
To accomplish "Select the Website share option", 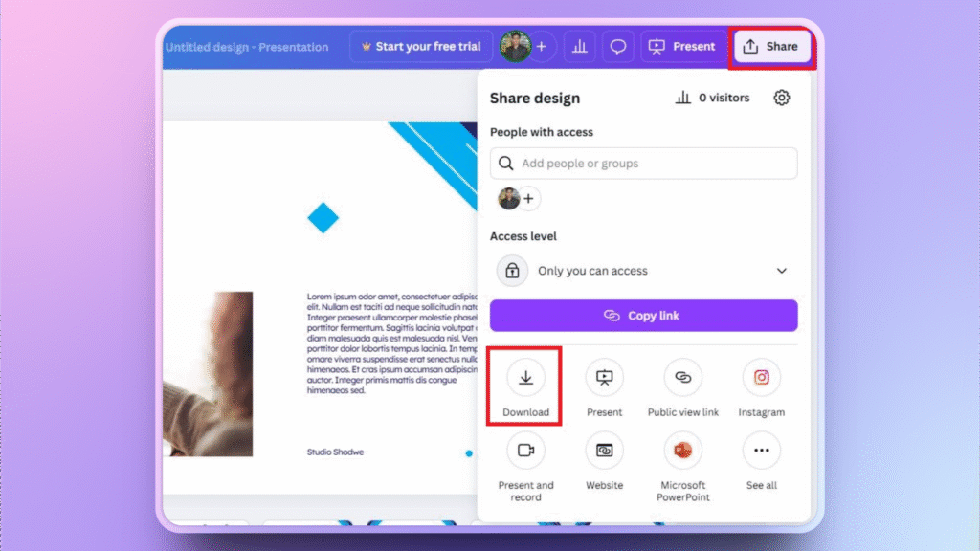I will pos(604,451).
